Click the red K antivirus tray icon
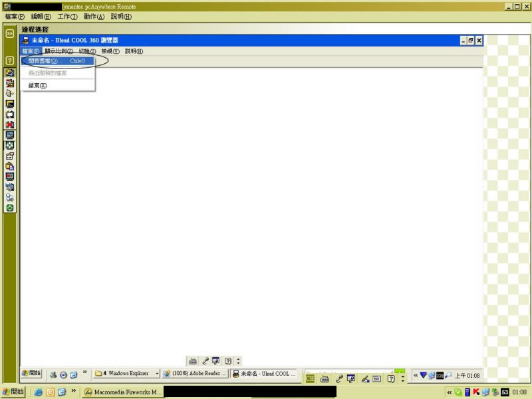 [476, 392]
